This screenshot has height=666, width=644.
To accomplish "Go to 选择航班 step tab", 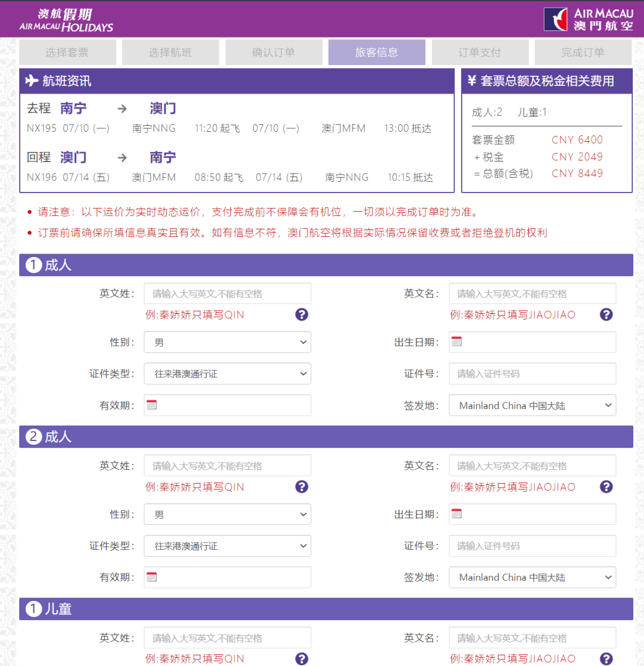I will tap(171, 52).
